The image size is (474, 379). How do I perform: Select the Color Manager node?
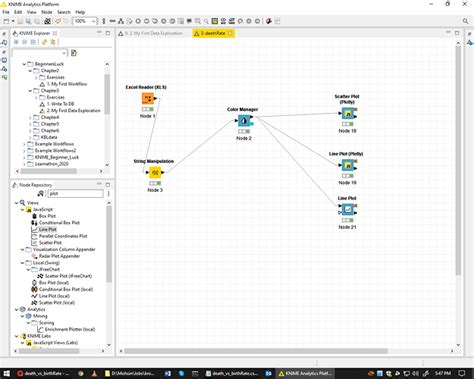click(x=244, y=121)
